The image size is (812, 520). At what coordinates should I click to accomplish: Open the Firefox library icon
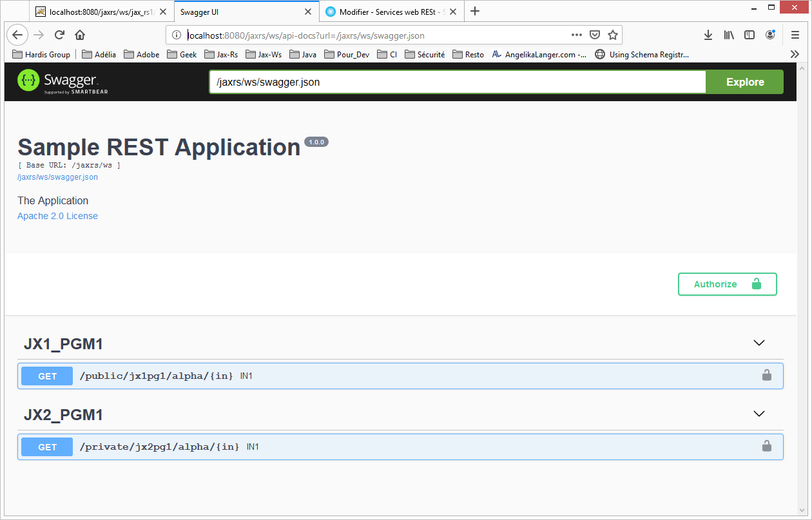(x=729, y=35)
